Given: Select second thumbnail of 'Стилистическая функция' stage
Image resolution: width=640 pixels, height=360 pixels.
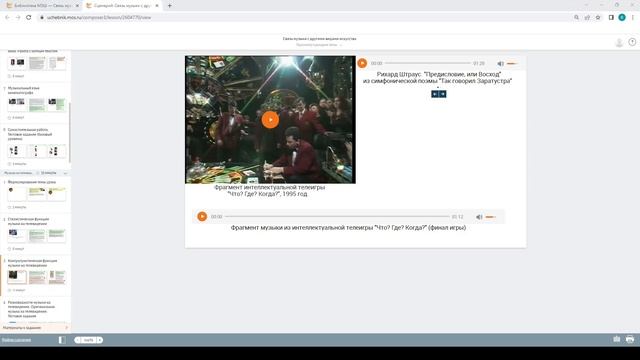Looking at the screenshot, I should (37, 235).
